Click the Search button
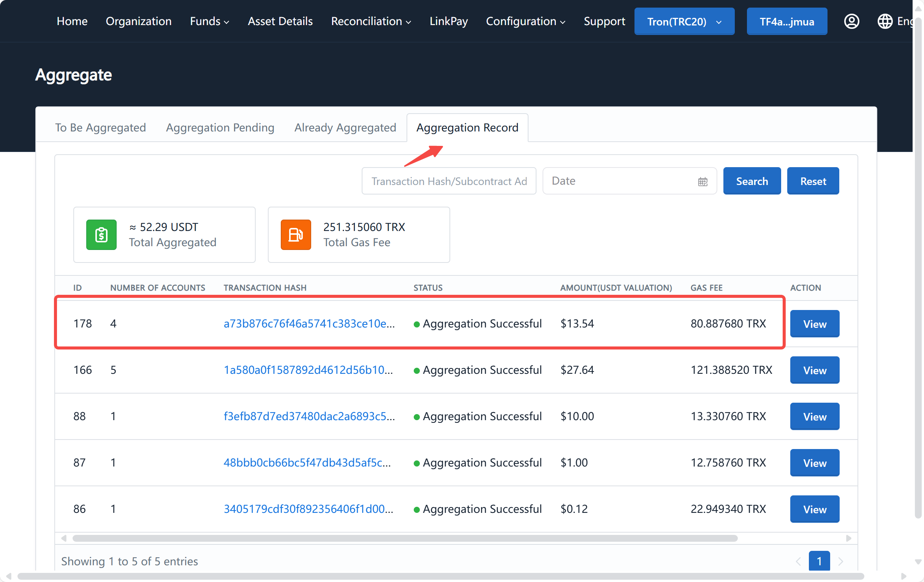The width and height of the screenshot is (924, 582). (x=752, y=181)
